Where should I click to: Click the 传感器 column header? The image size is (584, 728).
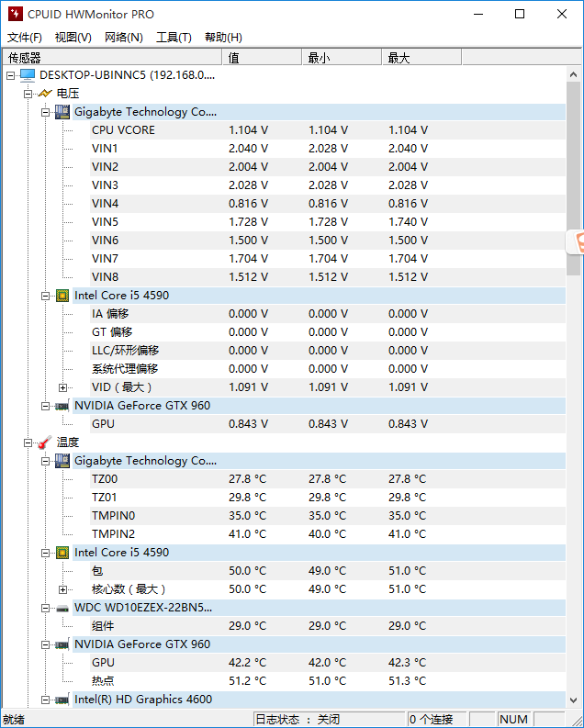point(112,58)
